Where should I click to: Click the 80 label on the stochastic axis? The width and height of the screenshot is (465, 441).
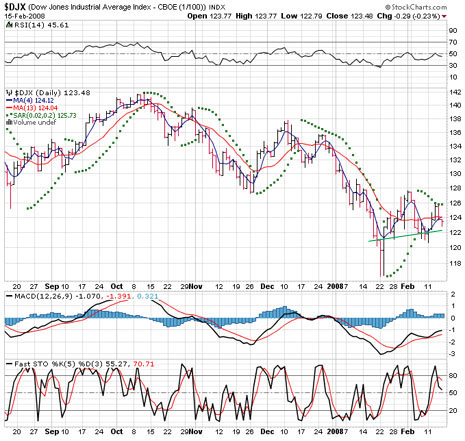point(453,376)
